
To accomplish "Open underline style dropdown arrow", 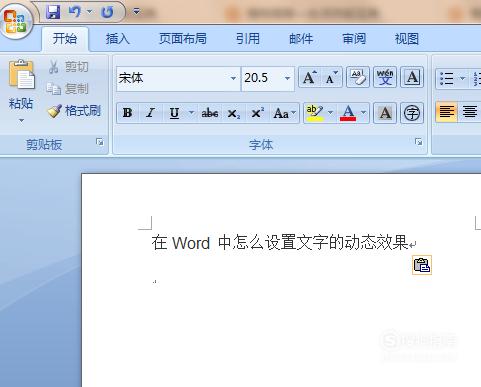I will tap(191, 113).
